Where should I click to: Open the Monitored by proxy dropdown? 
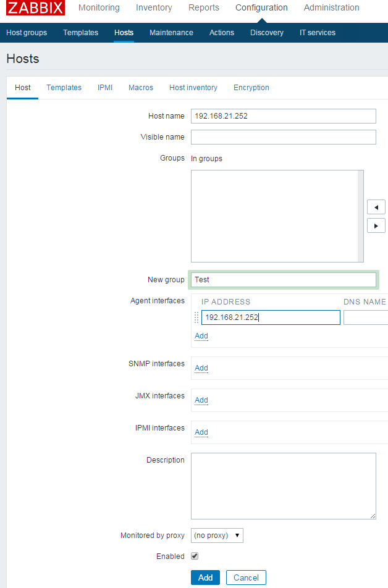pos(217,535)
